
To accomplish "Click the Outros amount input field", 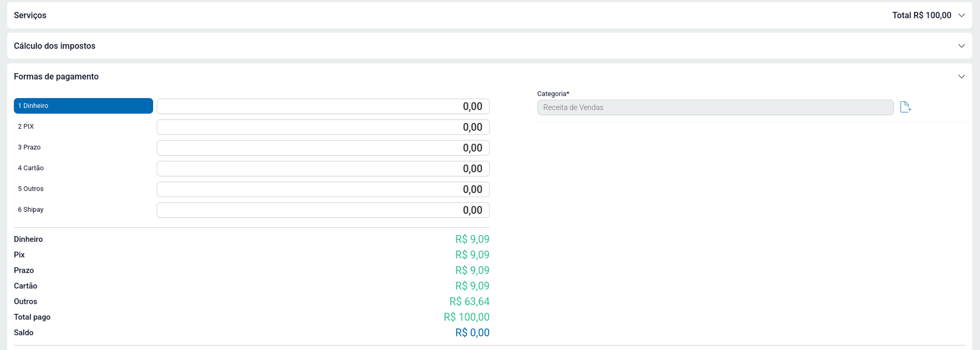I will (x=322, y=189).
